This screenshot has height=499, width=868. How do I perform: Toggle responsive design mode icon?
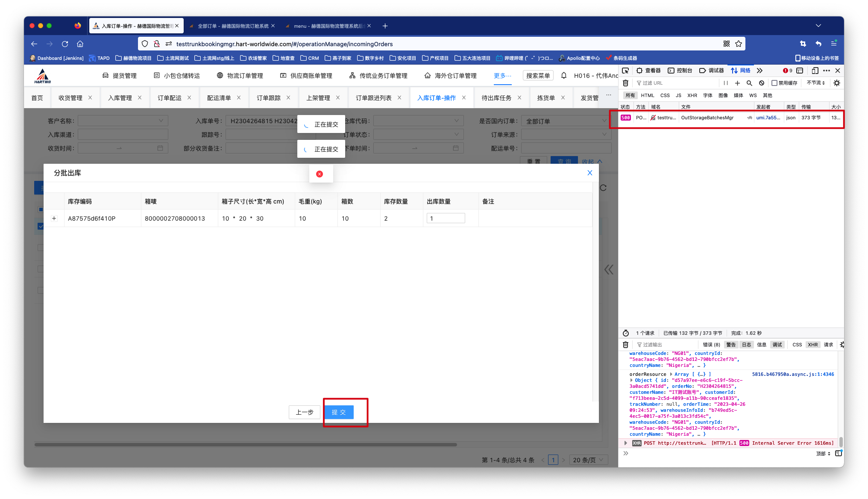[815, 71]
